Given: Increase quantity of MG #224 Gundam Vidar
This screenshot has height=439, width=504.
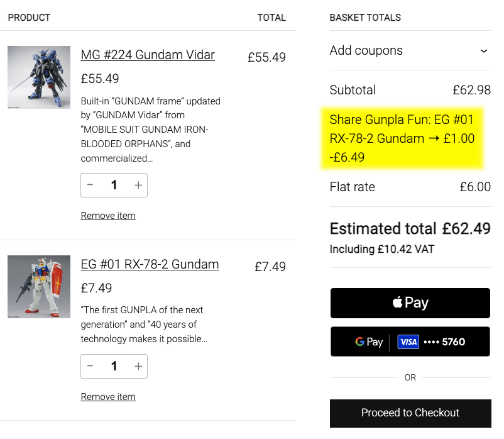Looking at the screenshot, I should tap(138, 185).
